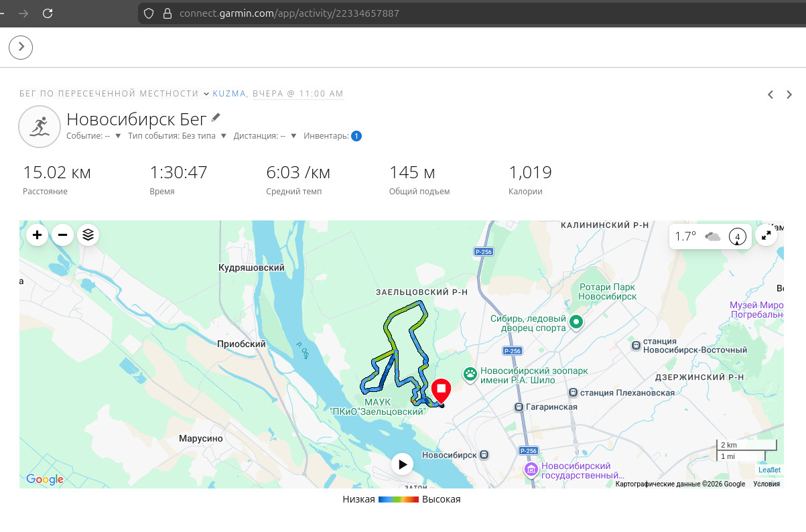Open the 'Дистанция' dropdown
Screen dimensions: 806x532
pyautogui.click(x=265, y=136)
